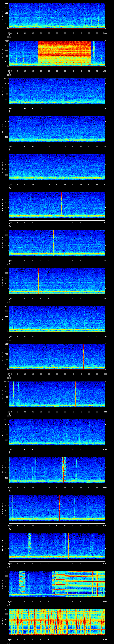Select the '14:00' end time label
This screenshot has height=644, width=114.
tap(105, 601)
